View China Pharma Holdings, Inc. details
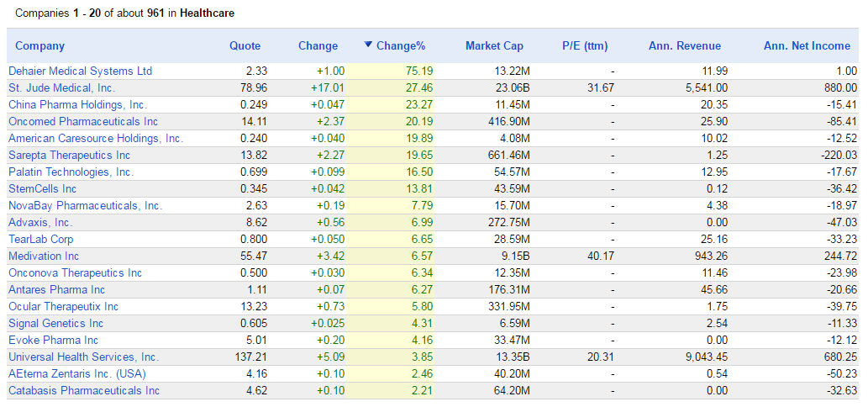The image size is (868, 407). (78, 104)
